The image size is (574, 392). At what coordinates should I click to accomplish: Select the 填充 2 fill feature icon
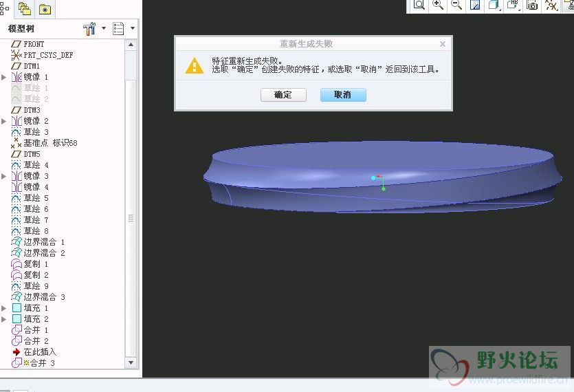pyautogui.click(x=16, y=318)
